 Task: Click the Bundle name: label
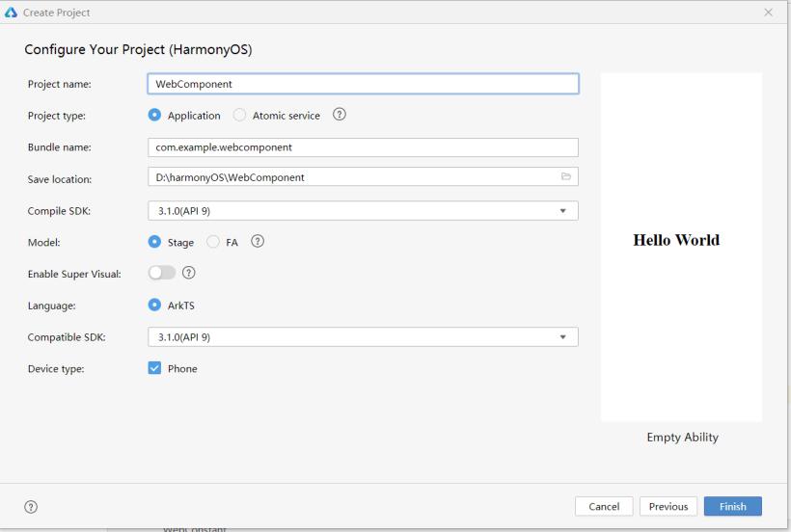[60, 147]
